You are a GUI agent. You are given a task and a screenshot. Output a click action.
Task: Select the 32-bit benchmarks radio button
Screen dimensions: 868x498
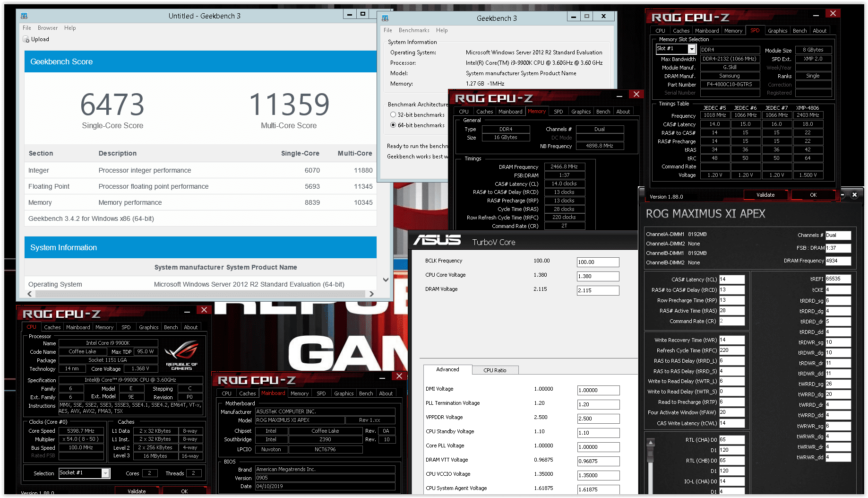(x=393, y=115)
